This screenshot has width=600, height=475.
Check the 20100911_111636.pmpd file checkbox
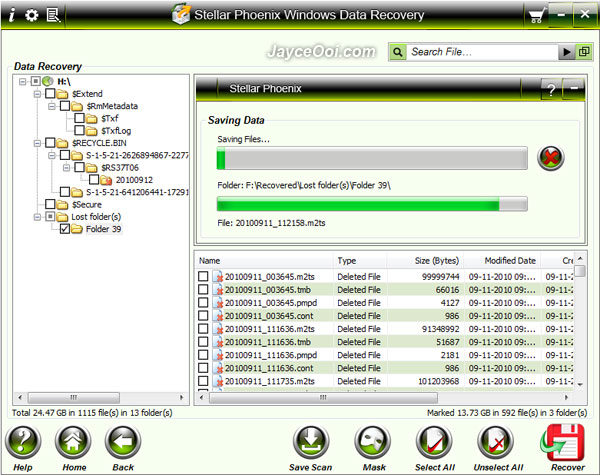pos(203,355)
